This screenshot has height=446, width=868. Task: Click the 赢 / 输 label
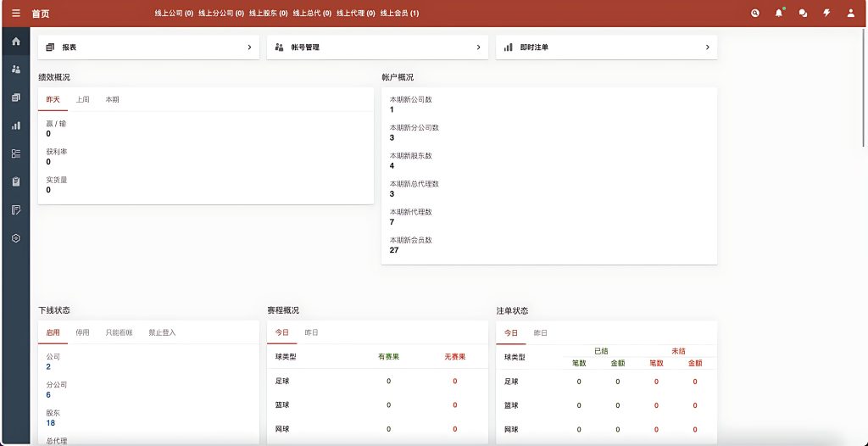(56, 124)
